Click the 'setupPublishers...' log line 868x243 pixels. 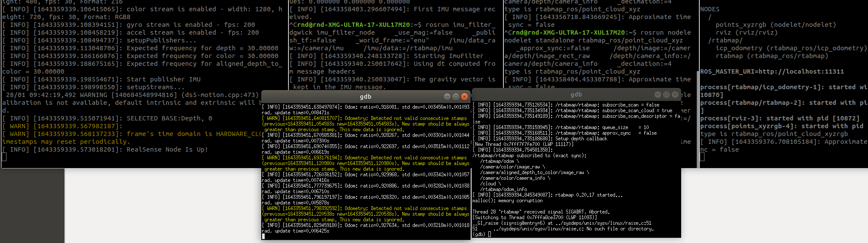click(x=99, y=40)
